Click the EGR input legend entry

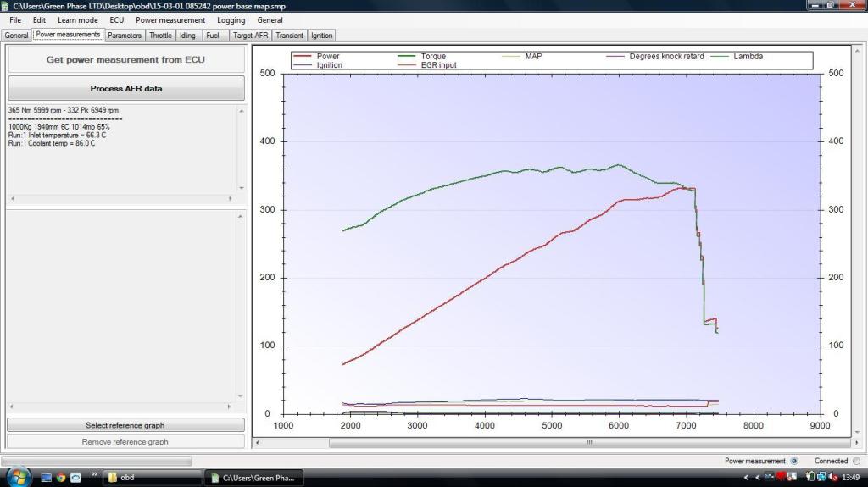point(427,64)
